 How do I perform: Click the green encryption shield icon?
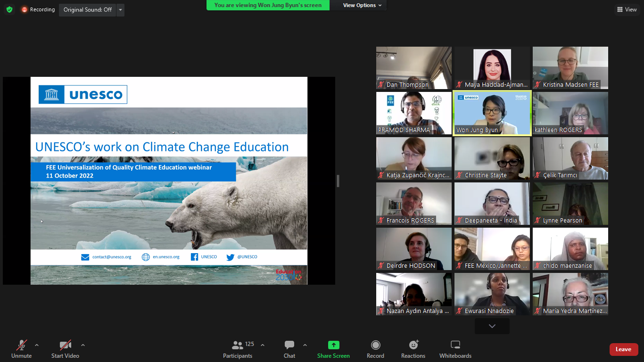coord(9,9)
